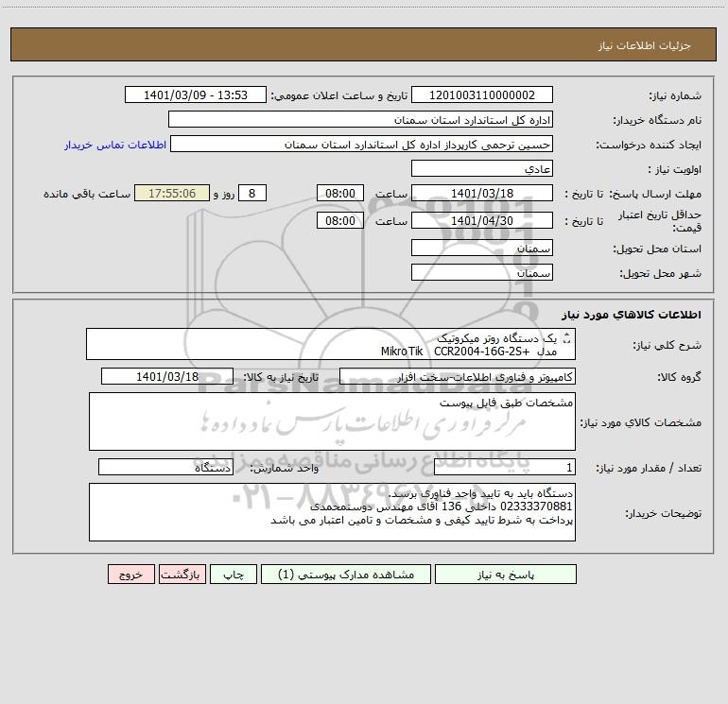Screen dimensions: 728x704
Task: Click the 'خروج' exit button
Action: [x=130, y=575]
